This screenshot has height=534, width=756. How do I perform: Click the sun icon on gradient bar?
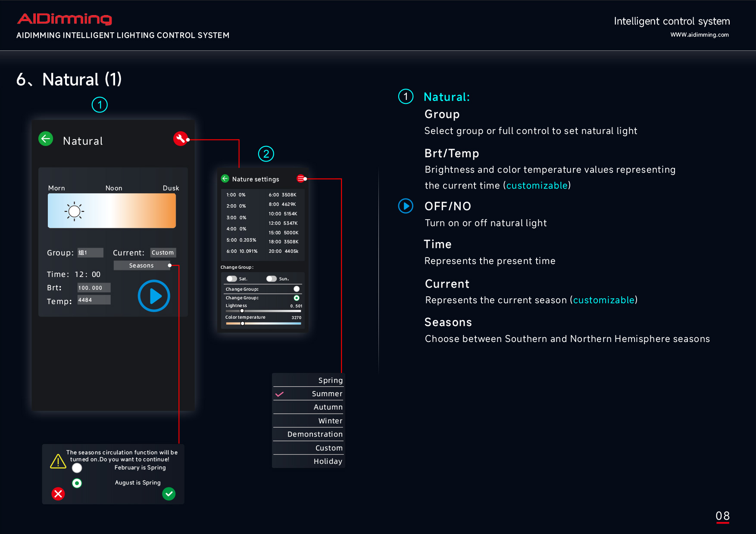point(74,211)
